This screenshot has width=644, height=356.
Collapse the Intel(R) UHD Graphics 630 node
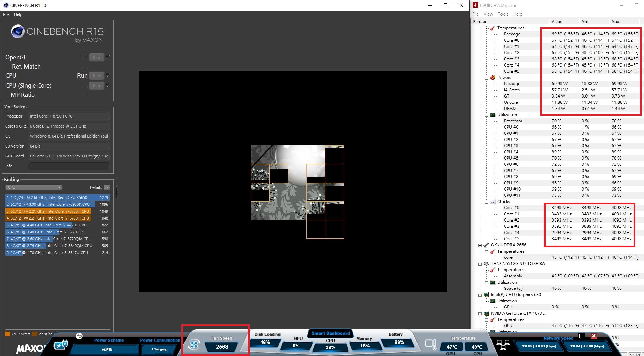click(480, 295)
